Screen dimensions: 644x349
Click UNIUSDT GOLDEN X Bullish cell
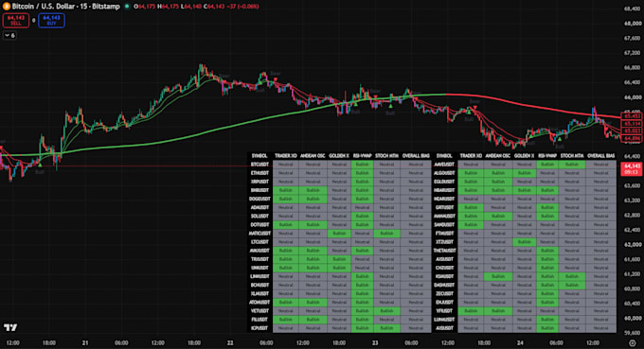[x=339, y=268]
